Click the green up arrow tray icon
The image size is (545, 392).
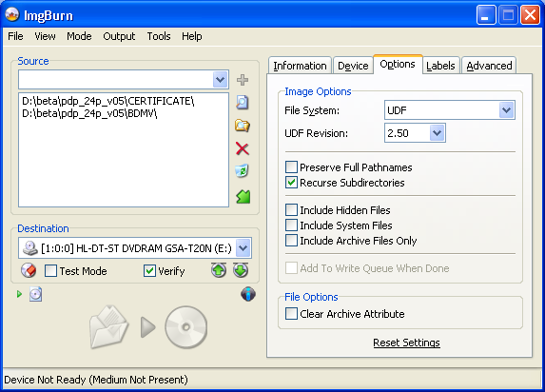219,270
